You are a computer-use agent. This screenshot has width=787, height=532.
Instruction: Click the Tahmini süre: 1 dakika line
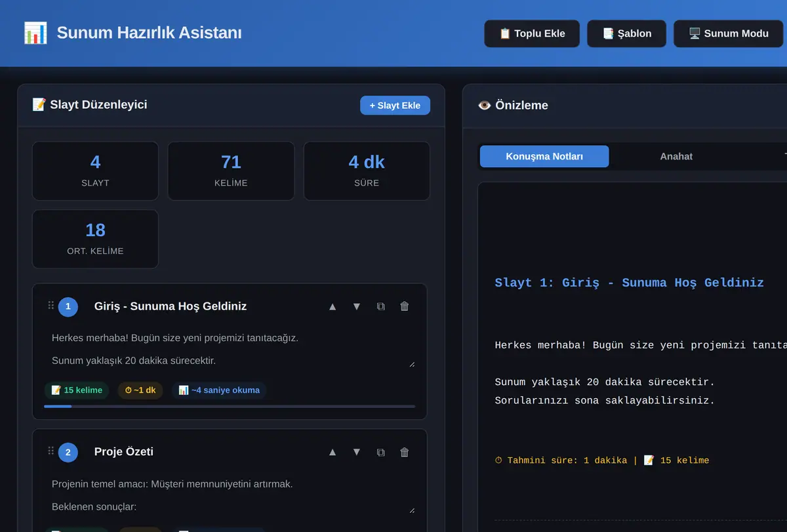[602, 460]
